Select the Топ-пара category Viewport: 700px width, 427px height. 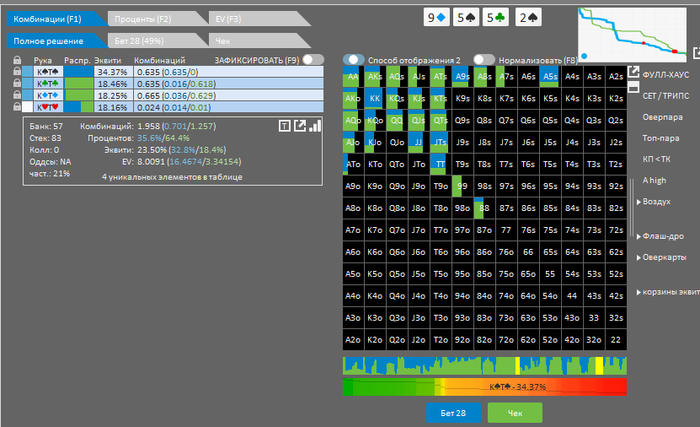[x=661, y=138]
